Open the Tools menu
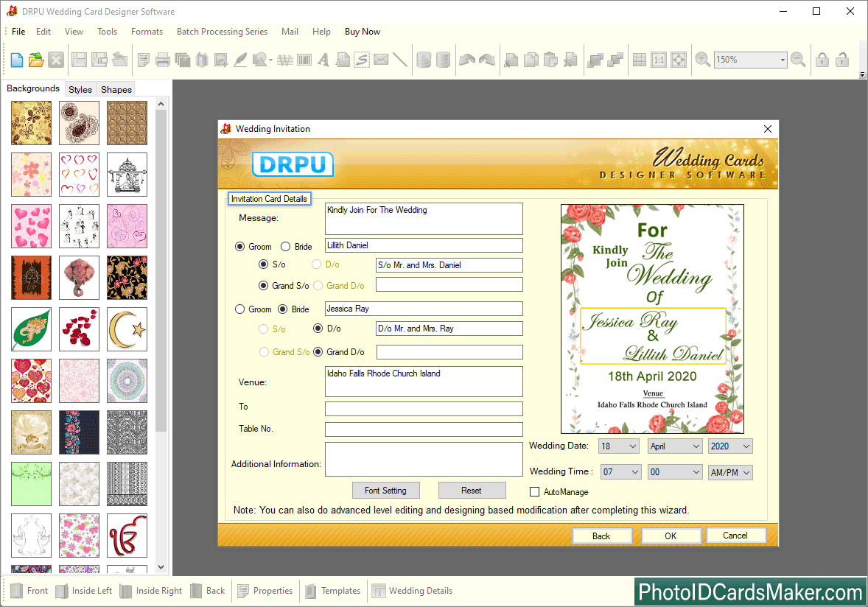Screen dimensions: 868x607 (108, 32)
